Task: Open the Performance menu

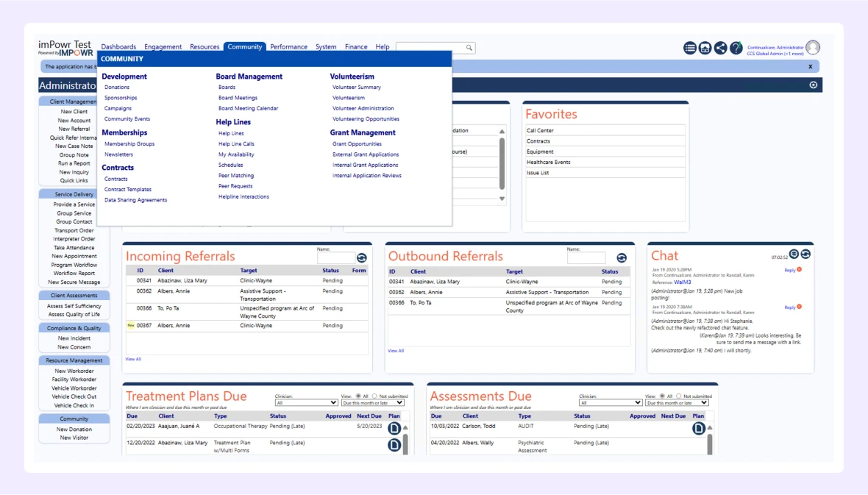Action: pos(288,47)
